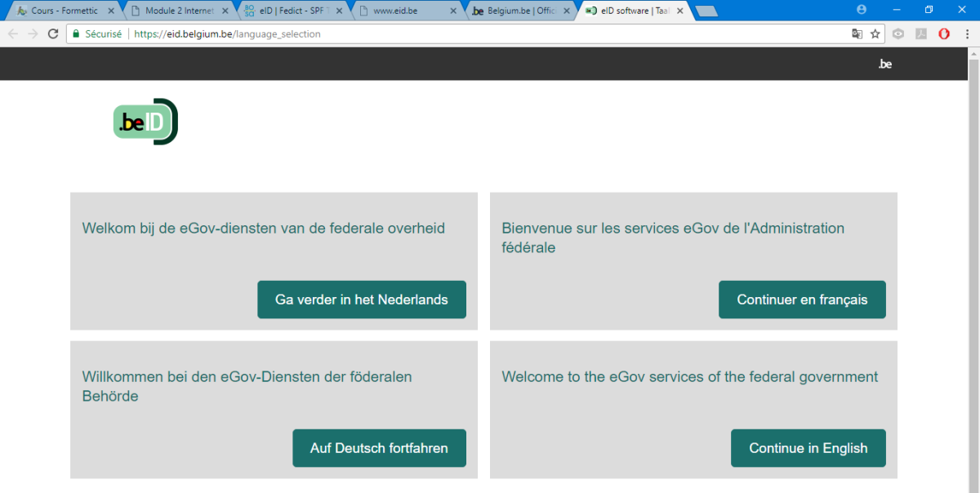
Task: Click the .beID logo
Action: pyautogui.click(x=145, y=122)
